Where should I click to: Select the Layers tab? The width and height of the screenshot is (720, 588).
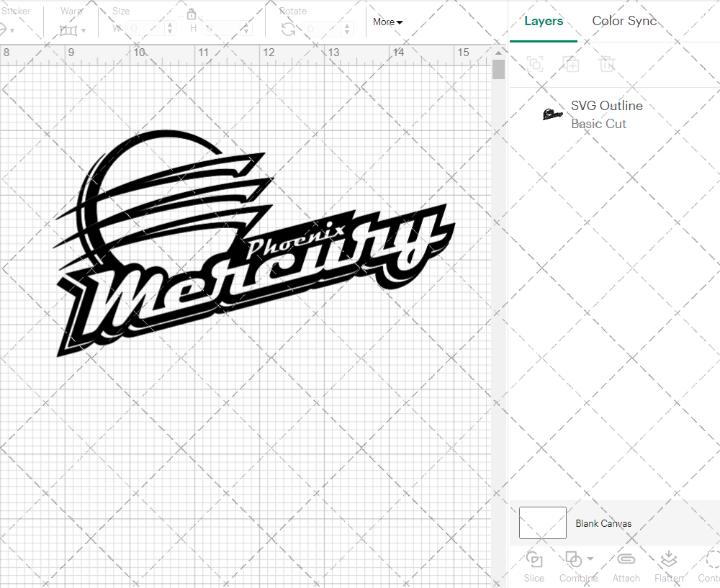tap(544, 21)
